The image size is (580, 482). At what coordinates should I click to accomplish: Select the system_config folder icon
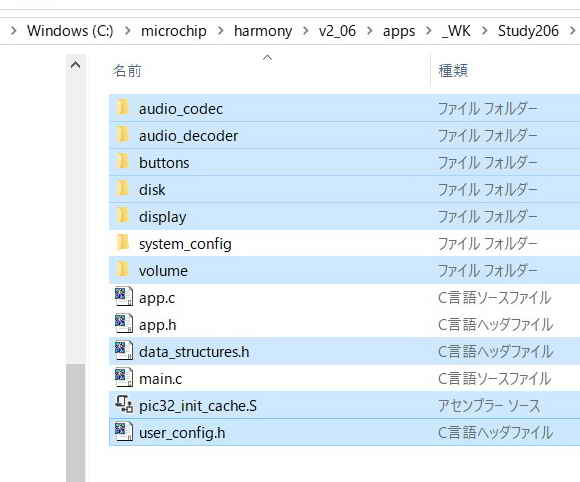coord(122,243)
